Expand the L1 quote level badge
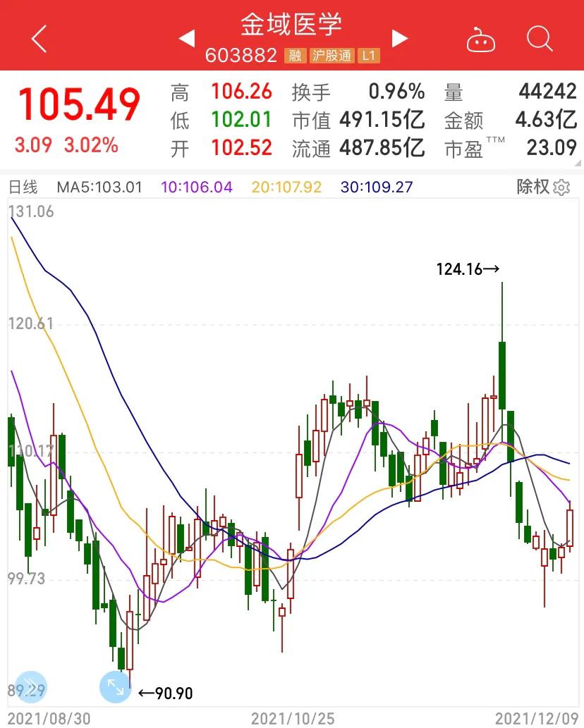This screenshot has width=584, height=728. pyautogui.click(x=367, y=56)
